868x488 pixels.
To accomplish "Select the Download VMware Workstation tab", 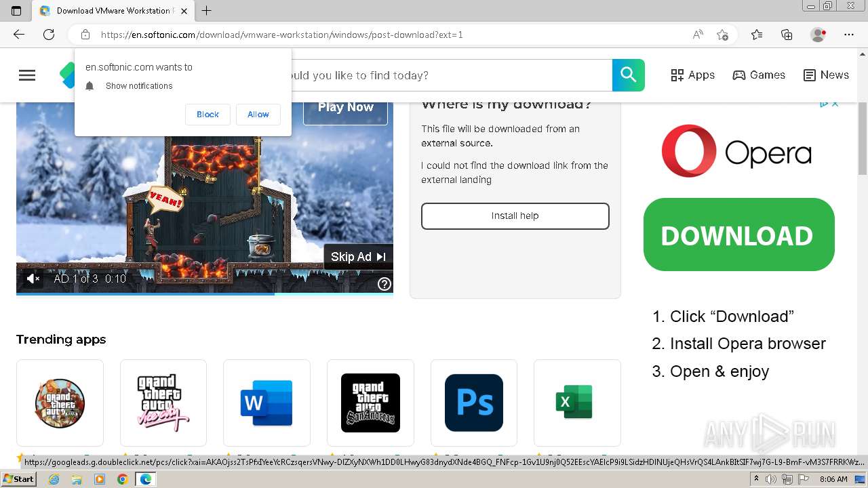I will [114, 10].
